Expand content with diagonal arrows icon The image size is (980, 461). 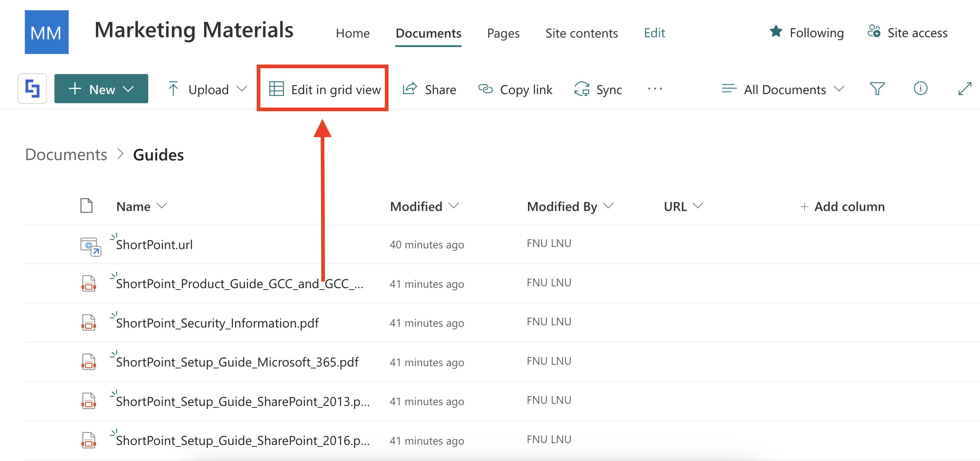tap(965, 89)
